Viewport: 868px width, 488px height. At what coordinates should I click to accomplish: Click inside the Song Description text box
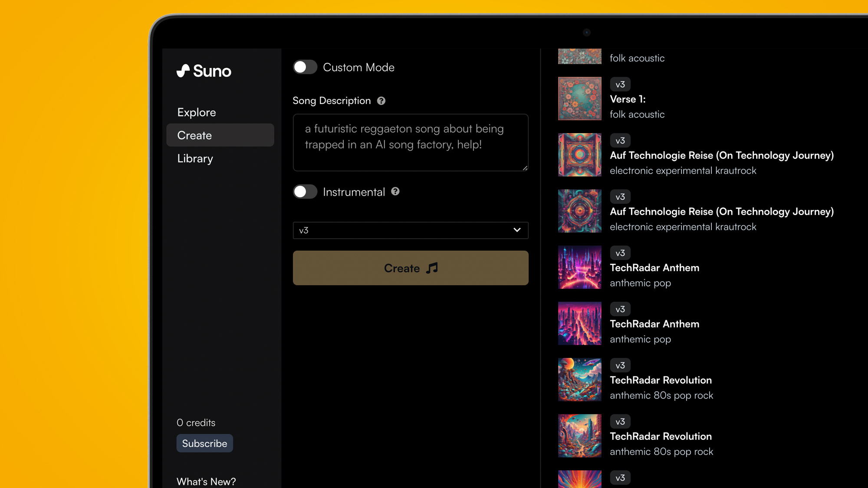click(410, 142)
